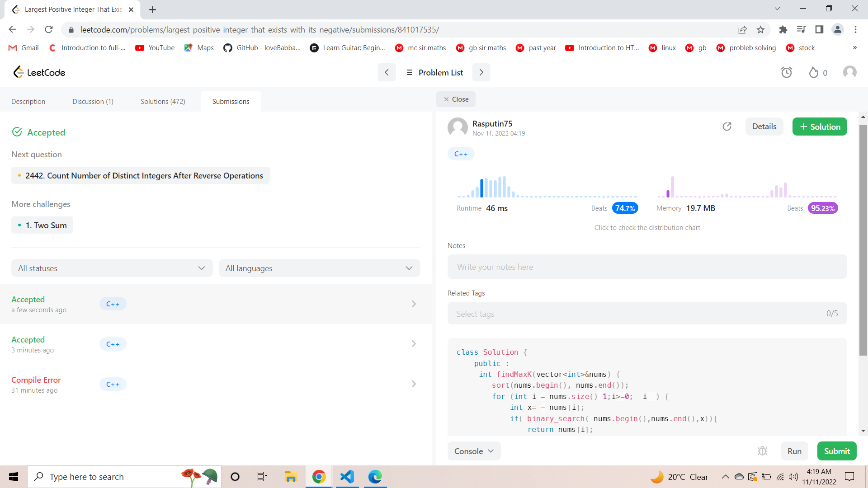Copy the submission share link icon
868x488 pixels.
[727, 127]
